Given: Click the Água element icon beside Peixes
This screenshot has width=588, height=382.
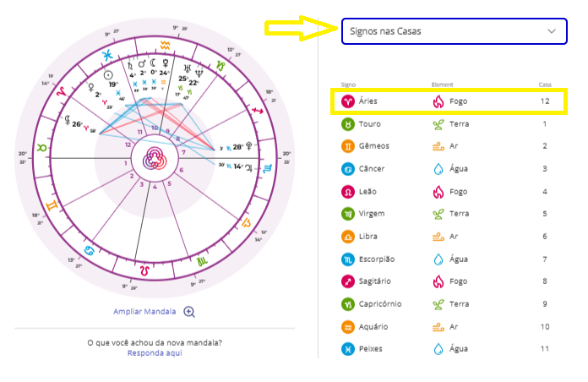Looking at the screenshot, I should click(438, 348).
